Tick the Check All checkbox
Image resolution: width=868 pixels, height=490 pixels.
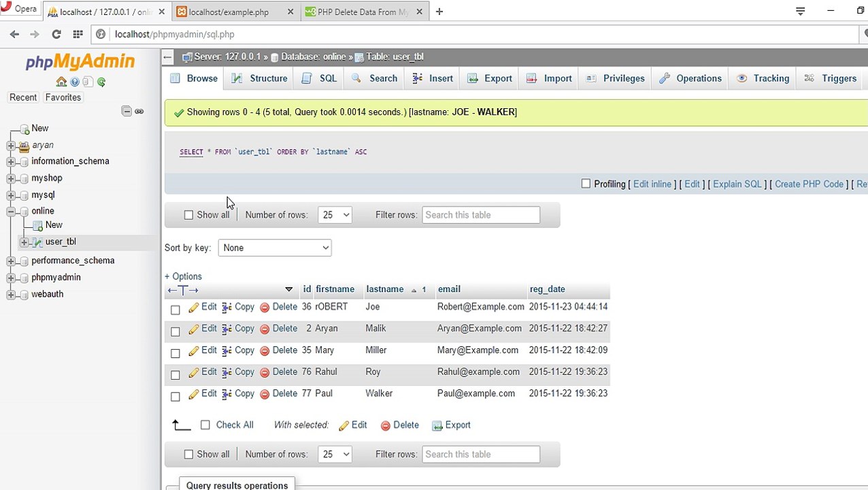[x=205, y=425]
